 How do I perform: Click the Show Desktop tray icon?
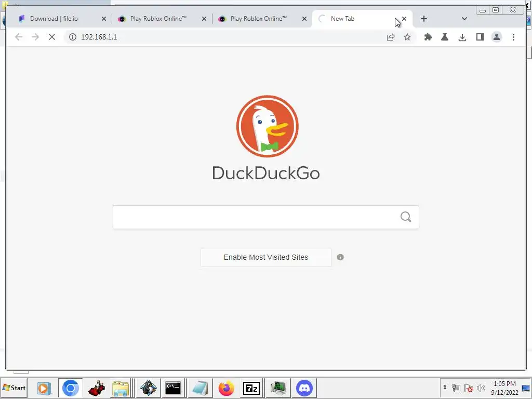coord(526,388)
